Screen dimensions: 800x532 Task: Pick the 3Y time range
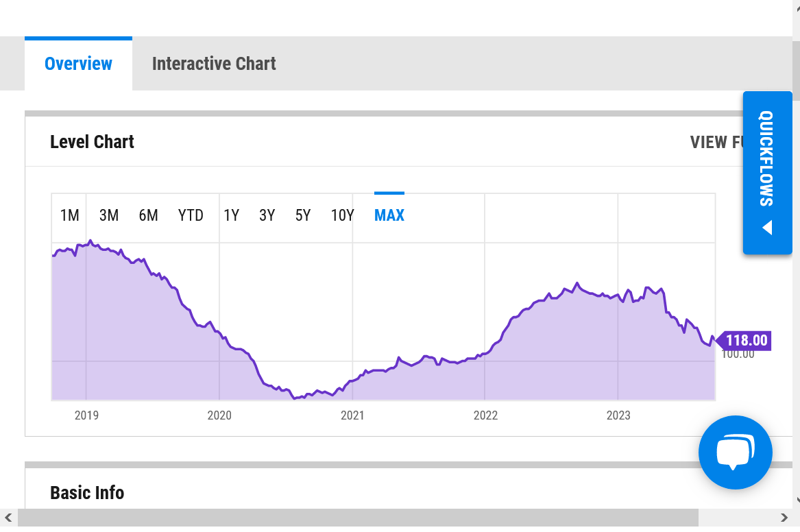pyautogui.click(x=267, y=215)
